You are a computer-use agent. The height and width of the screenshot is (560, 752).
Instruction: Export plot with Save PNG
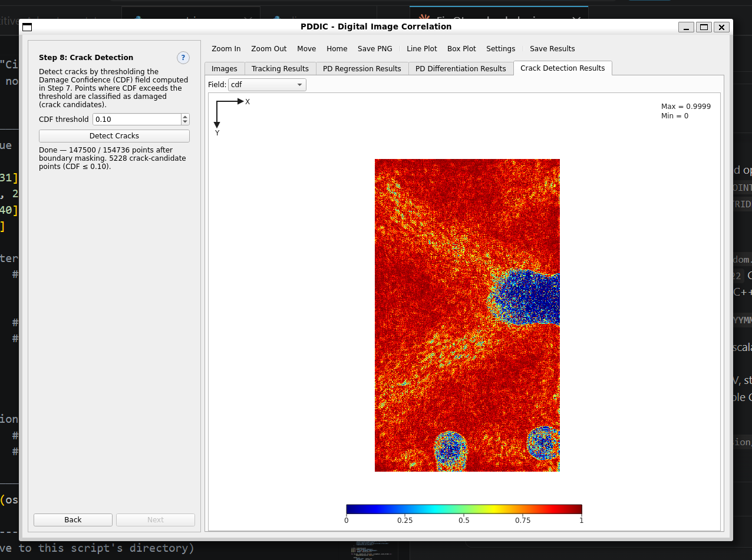tap(375, 49)
